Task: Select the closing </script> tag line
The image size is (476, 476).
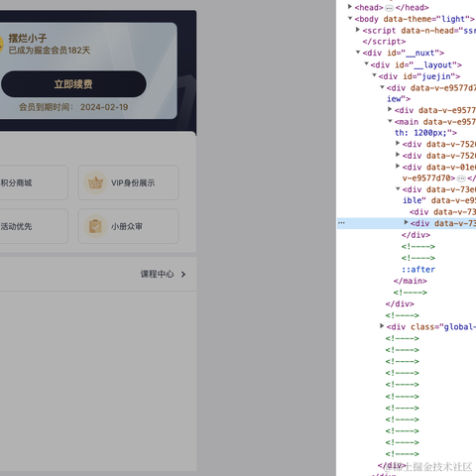Action: click(384, 42)
